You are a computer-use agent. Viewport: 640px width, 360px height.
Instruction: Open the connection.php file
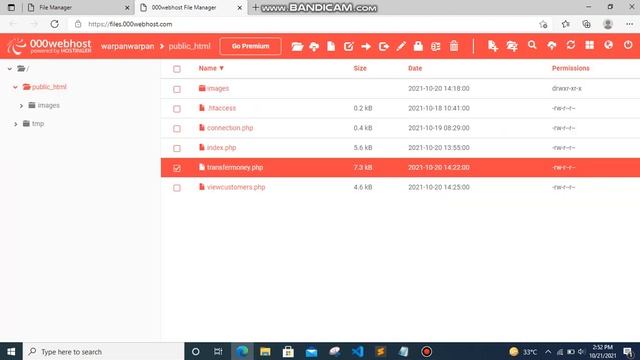tap(230, 128)
